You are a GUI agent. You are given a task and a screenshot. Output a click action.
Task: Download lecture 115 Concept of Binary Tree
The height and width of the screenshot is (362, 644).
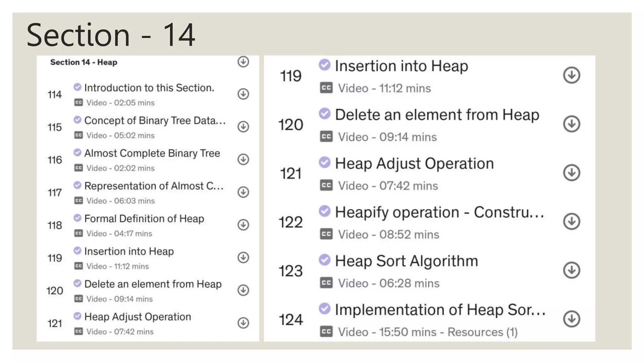coord(243,127)
